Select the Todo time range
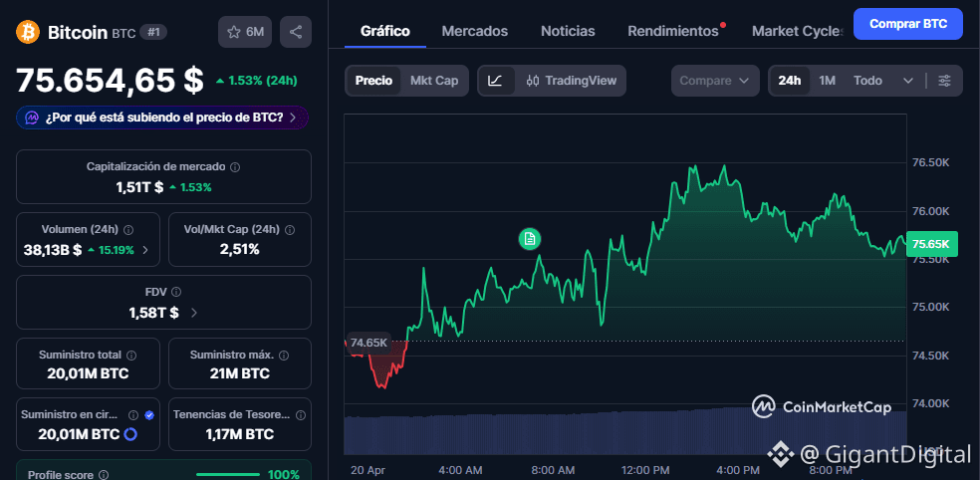This screenshot has height=480, width=980. click(867, 81)
